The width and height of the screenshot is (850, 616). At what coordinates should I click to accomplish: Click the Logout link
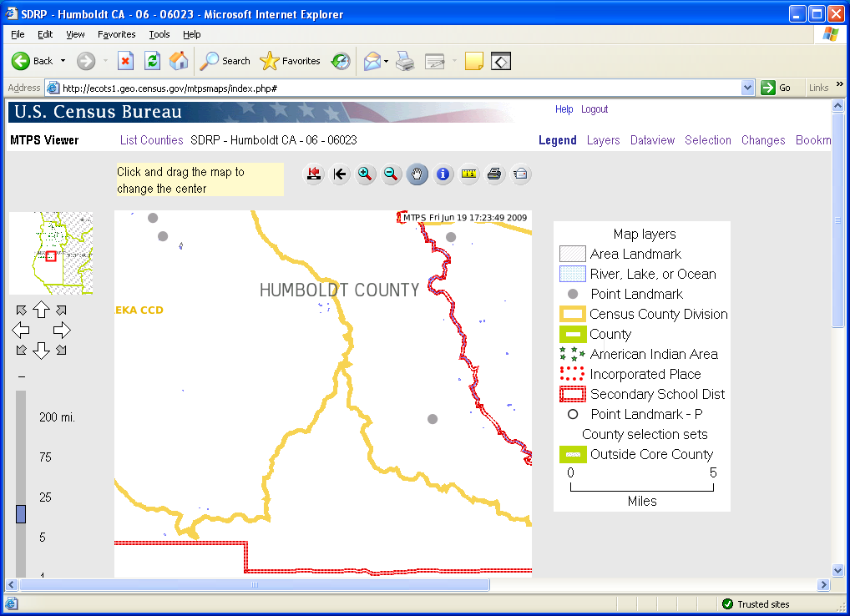tap(594, 109)
